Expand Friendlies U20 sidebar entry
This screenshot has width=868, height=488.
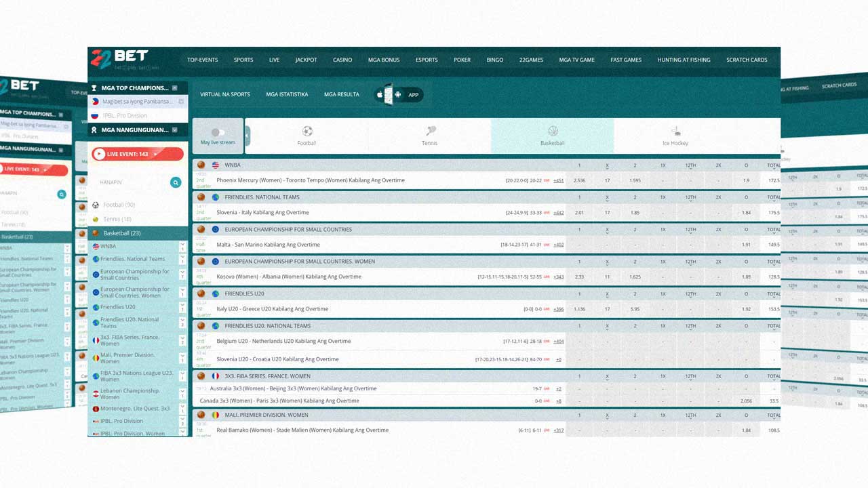[x=182, y=307]
